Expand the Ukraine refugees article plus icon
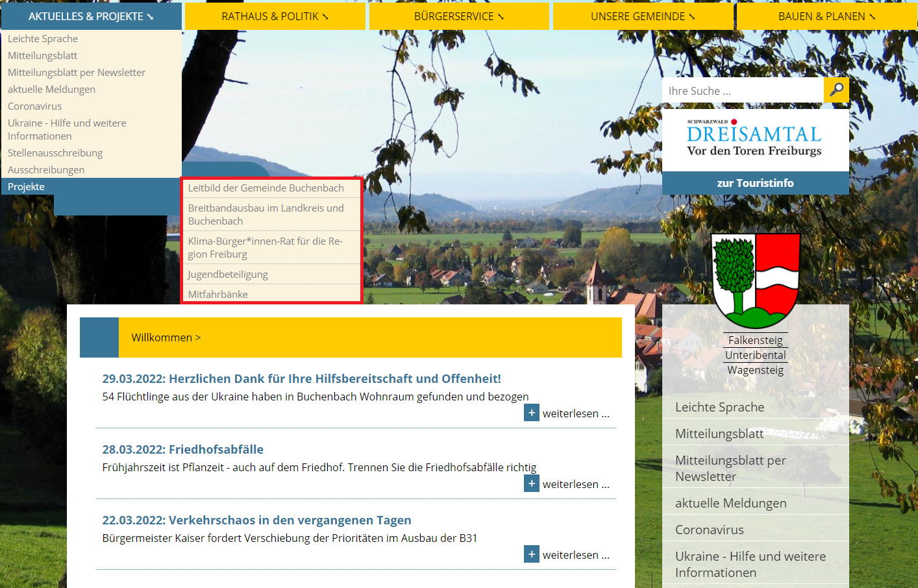918x588 pixels. click(531, 413)
